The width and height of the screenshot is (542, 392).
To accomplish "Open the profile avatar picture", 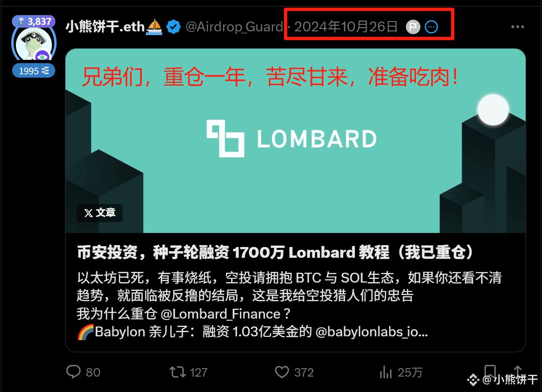I will click(34, 44).
